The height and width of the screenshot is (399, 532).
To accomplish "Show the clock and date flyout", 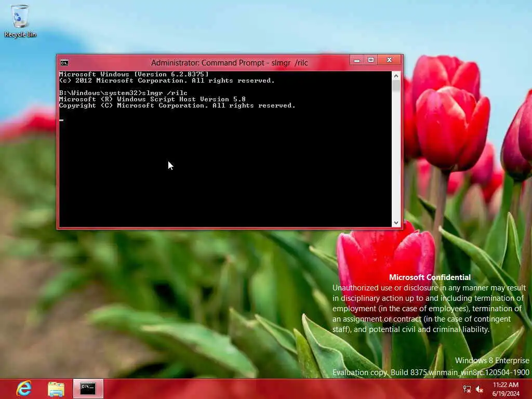I will [506, 389].
